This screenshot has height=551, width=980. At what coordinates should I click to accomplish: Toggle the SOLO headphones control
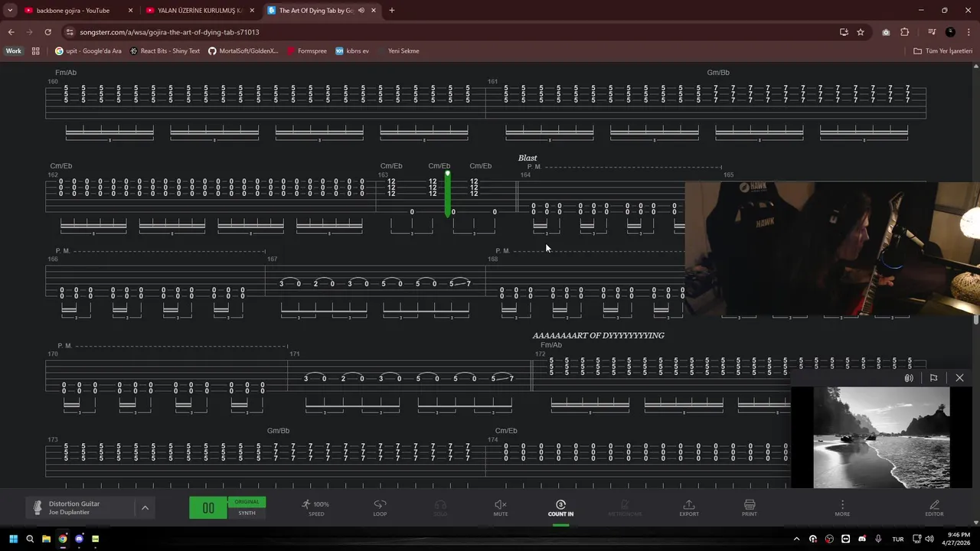pyautogui.click(x=440, y=507)
